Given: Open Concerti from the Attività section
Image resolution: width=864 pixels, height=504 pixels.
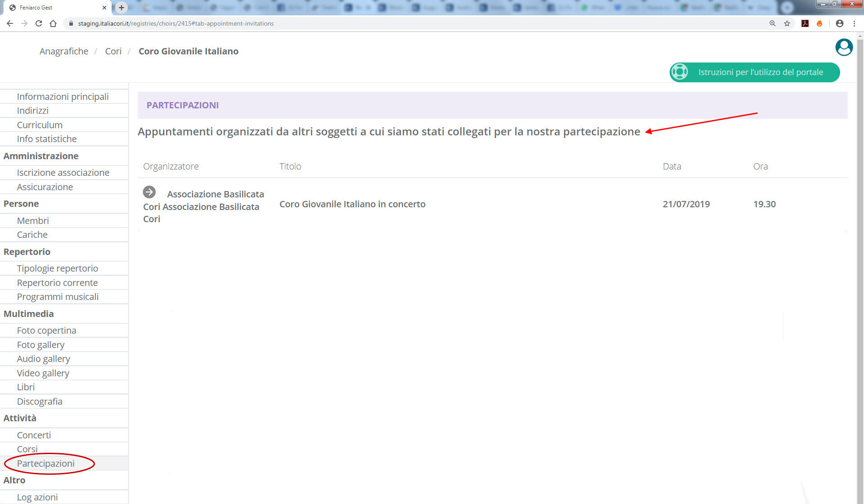Looking at the screenshot, I should point(34,435).
